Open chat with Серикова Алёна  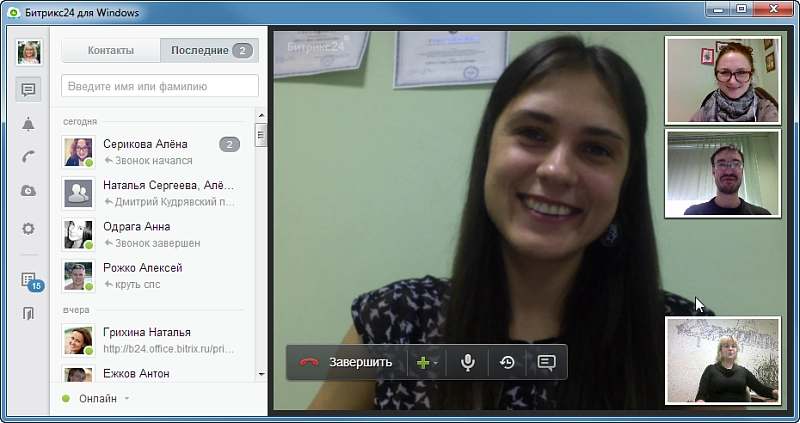pos(145,144)
